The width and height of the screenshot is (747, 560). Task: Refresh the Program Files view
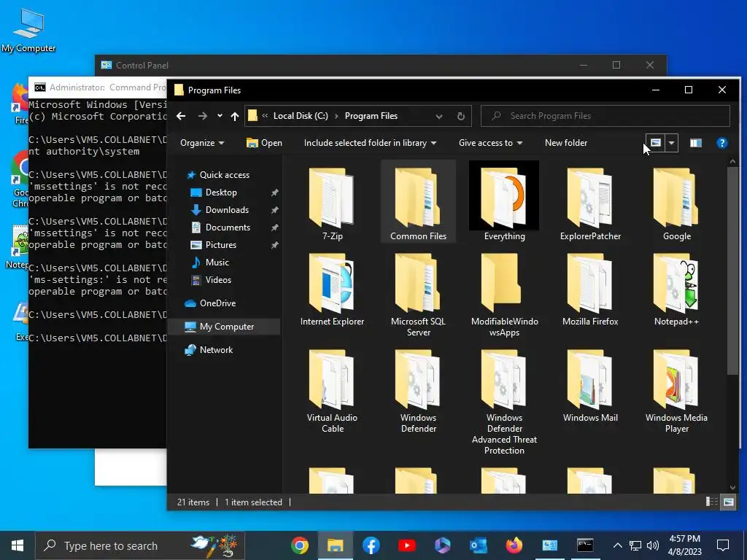[x=461, y=116]
